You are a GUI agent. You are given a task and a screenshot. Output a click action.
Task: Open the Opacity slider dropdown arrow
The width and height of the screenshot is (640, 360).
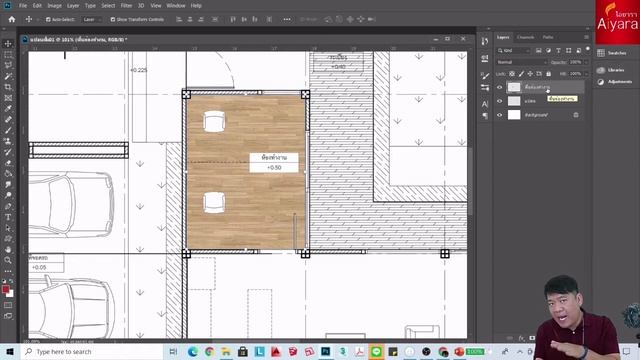pyautogui.click(x=586, y=62)
